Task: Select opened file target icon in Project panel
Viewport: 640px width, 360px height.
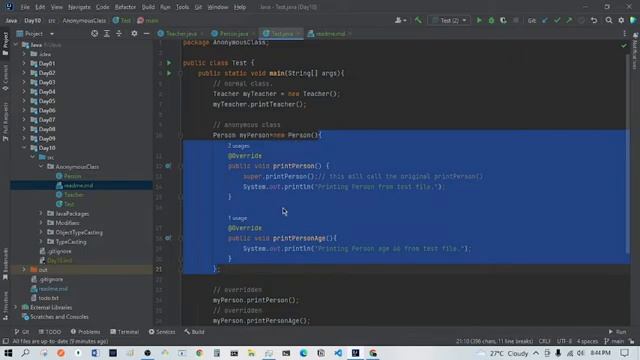Action: tap(94, 33)
